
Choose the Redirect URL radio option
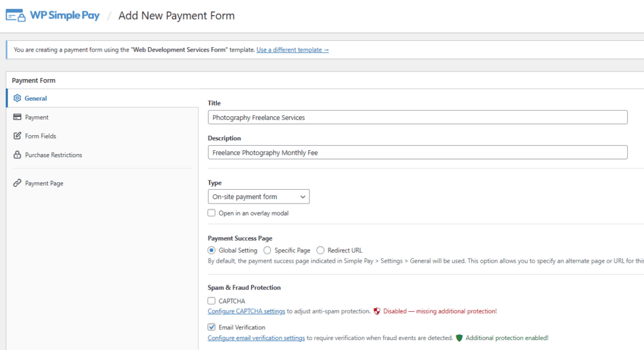(x=321, y=250)
